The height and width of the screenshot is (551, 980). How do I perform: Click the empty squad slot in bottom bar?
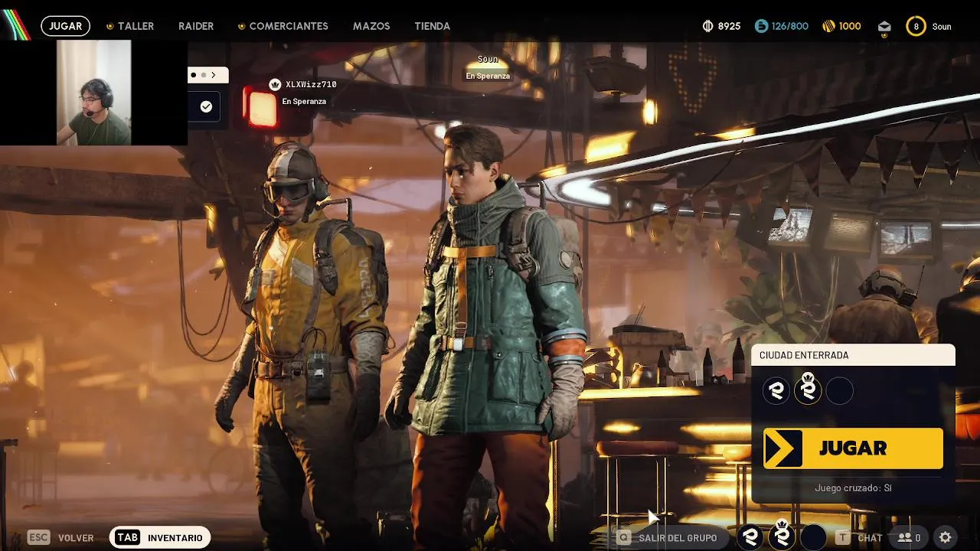[x=813, y=537]
